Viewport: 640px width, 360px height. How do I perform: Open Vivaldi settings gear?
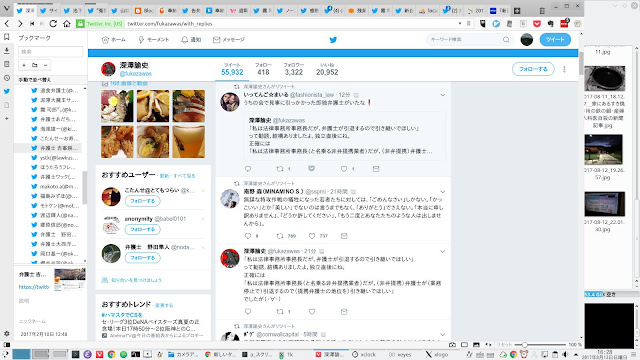[7, 333]
